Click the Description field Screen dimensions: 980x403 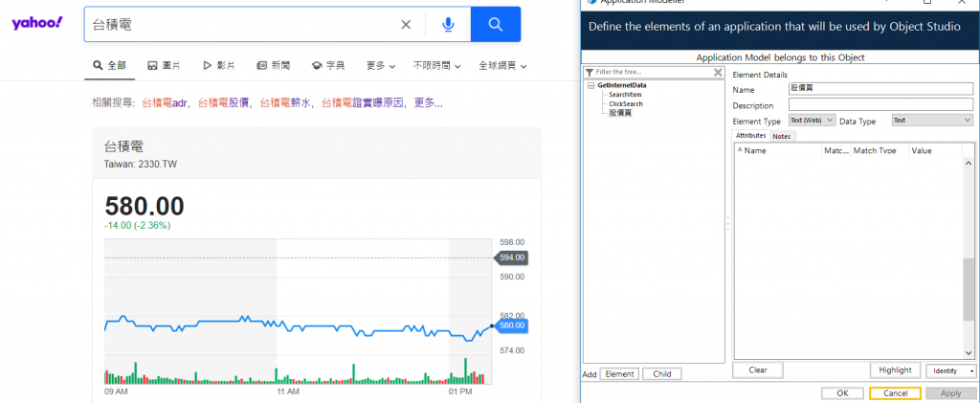880,105
